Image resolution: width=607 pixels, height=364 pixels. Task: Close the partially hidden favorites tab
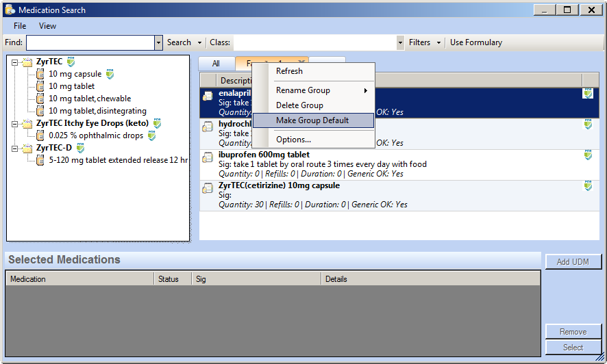301,61
